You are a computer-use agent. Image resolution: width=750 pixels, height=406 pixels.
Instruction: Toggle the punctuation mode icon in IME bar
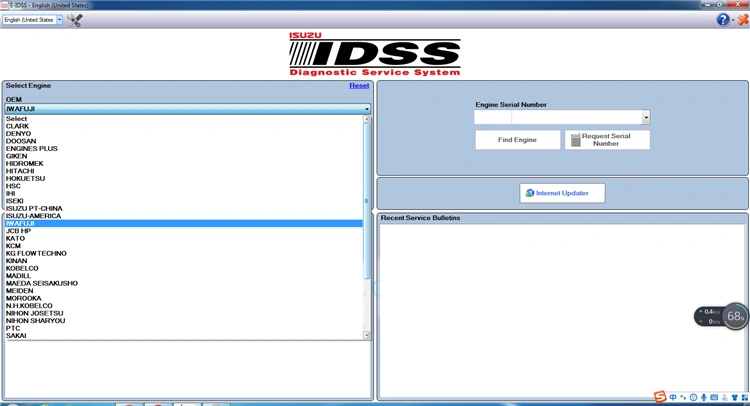click(683, 397)
